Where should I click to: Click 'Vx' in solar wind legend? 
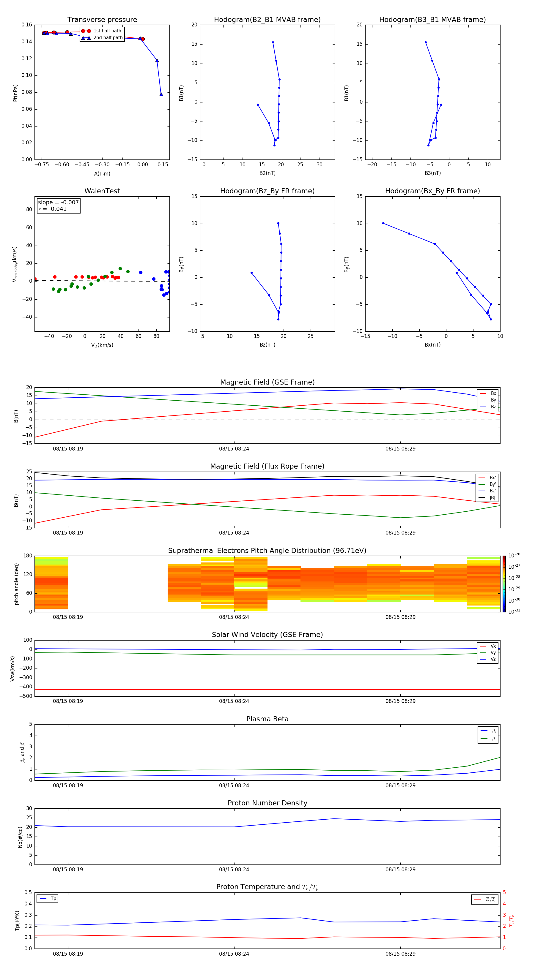point(488,646)
